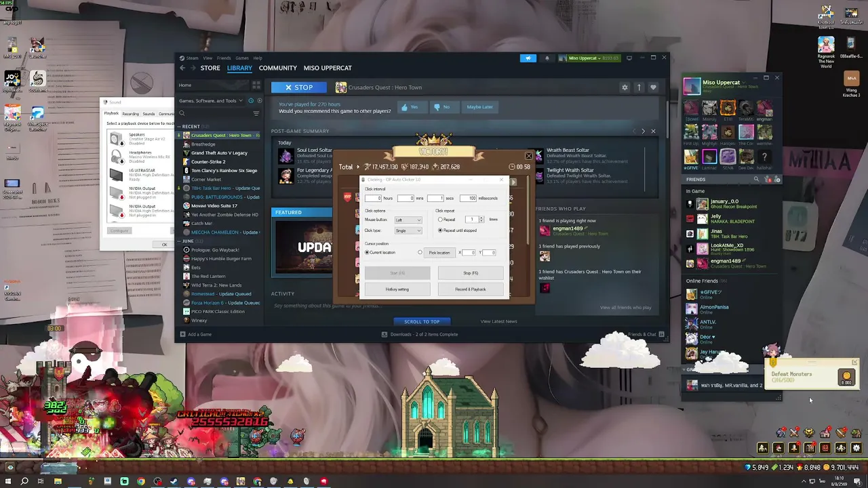Click the View Latest News link

[x=498, y=321]
